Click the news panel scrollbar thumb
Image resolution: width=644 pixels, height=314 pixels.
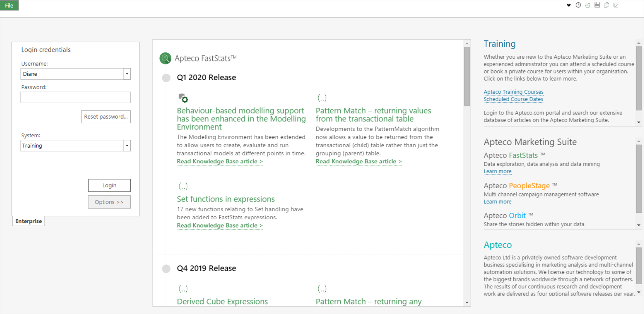click(x=467, y=76)
